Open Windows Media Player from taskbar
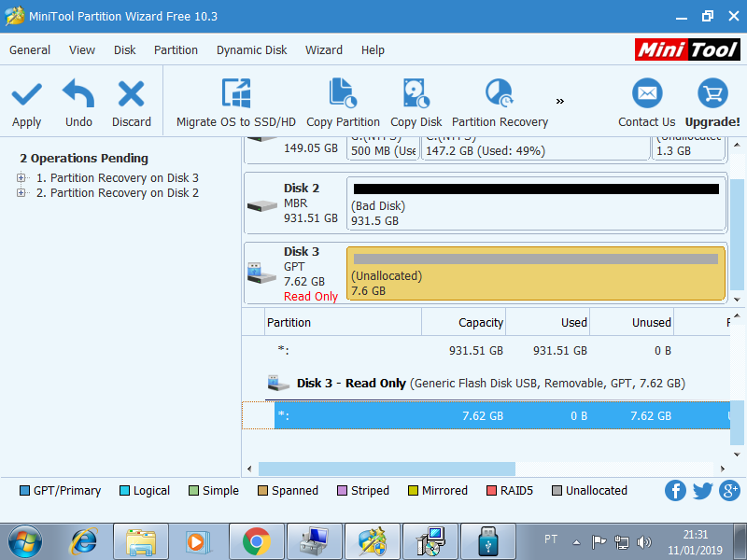This screenshot has height=560, width=747. click(x=197, y=541)
